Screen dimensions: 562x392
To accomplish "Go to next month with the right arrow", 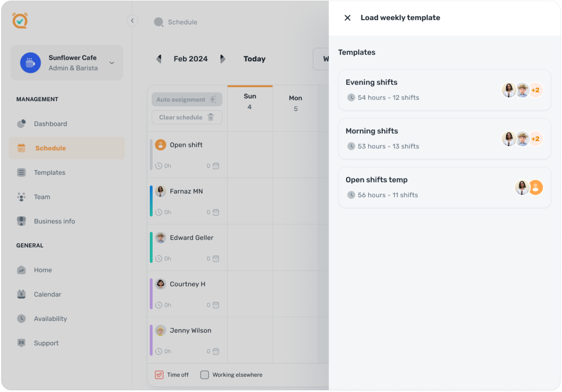I will 223,59.
